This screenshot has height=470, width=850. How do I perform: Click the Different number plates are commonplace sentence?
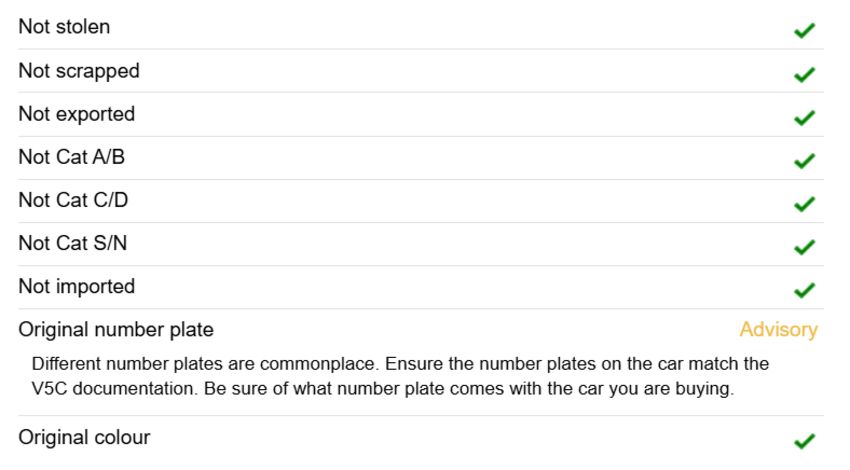[x=206, y=364]
